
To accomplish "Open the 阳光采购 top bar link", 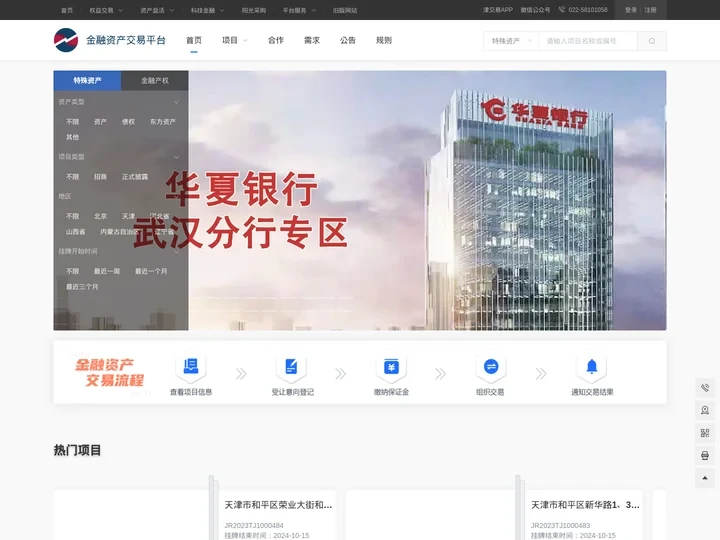I will (254, 10).
